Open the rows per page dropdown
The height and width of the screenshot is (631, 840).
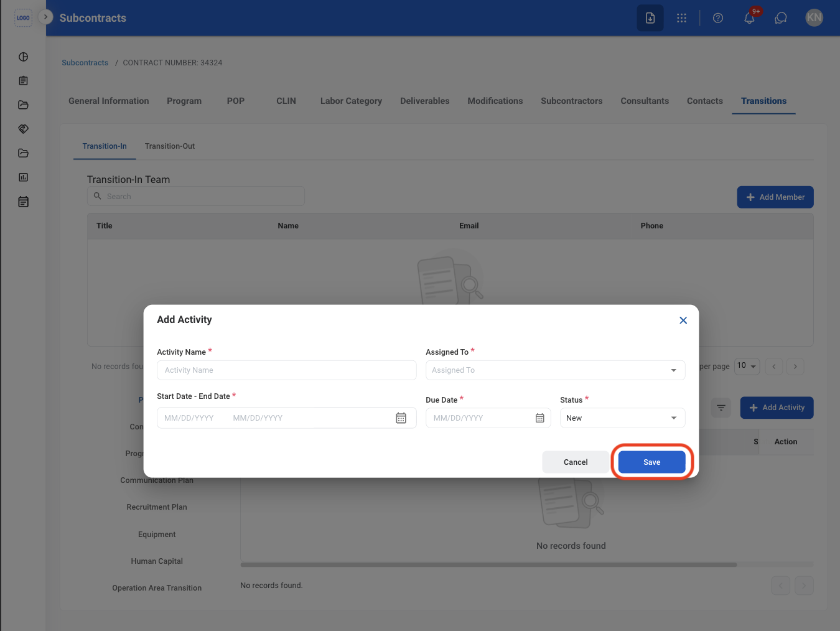(x=747, y=366)
